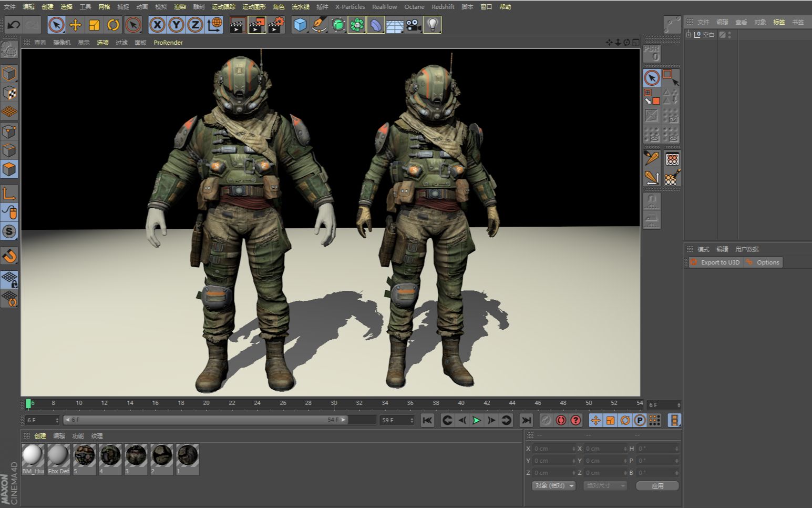Open the X-Particles menu
The image size is (812, 508).
click(x=350, y=7)
